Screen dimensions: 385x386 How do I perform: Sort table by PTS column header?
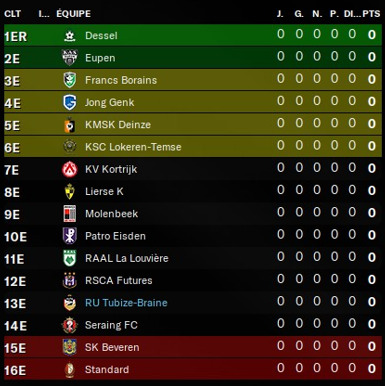pyautogui.click(x=371, y=14)
